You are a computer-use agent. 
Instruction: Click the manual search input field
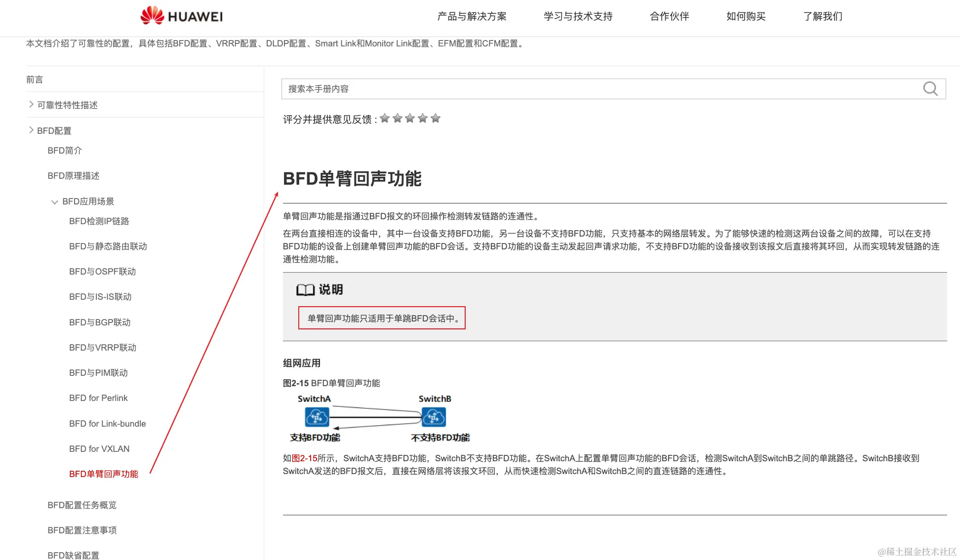[x=593, y=89]
